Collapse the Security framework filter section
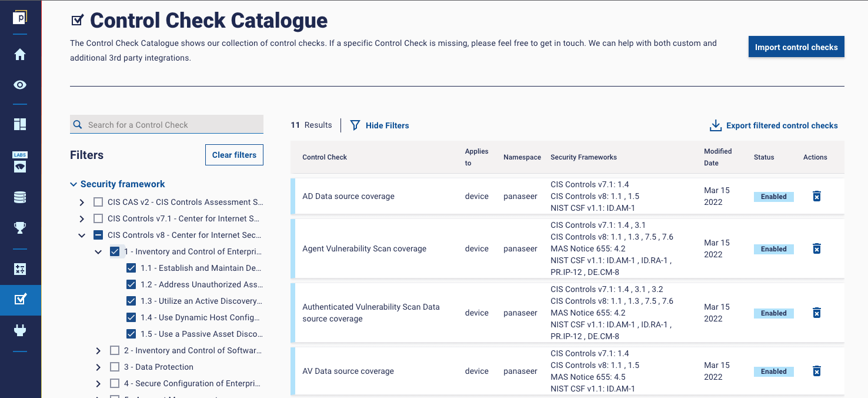The height and width of the screenshot is (398, 868). point(73,184)
